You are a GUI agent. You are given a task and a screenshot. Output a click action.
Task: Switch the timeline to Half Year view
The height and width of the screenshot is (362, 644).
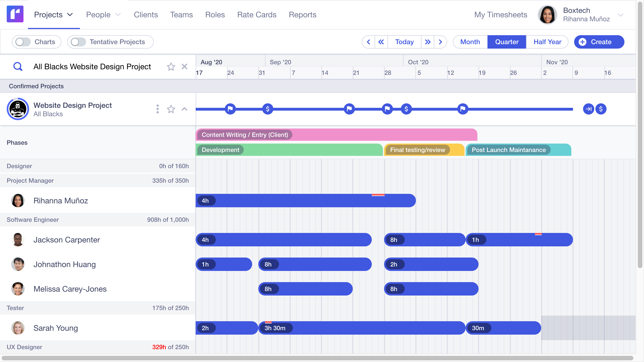(x=547, y=42)
